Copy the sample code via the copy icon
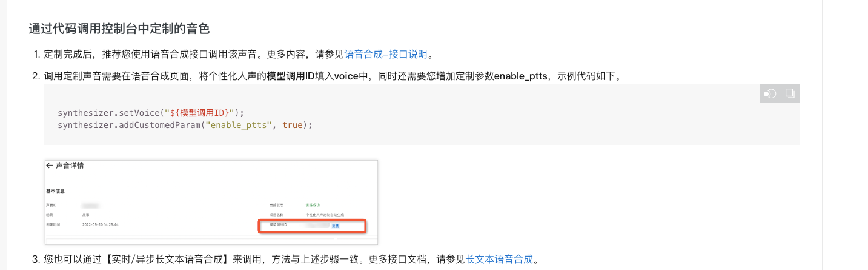 click(789, 93)
